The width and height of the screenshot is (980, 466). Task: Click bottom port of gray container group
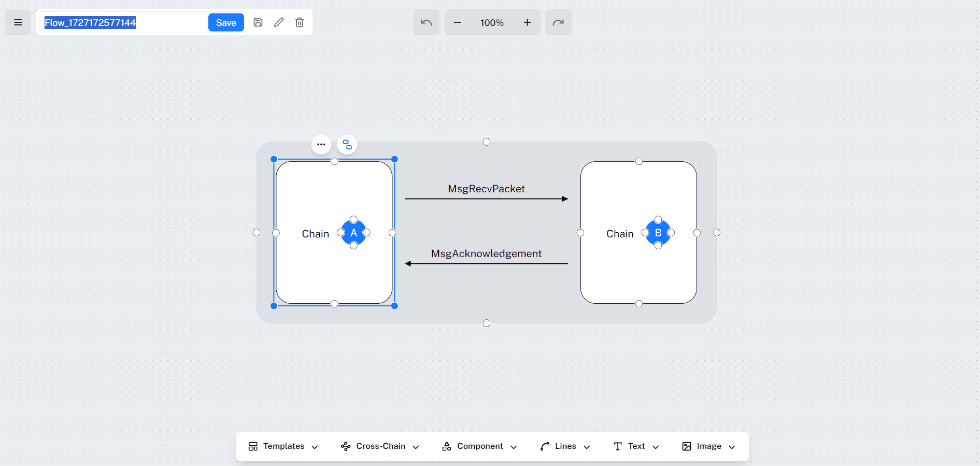pyautogui.click(x=487, y=323)
